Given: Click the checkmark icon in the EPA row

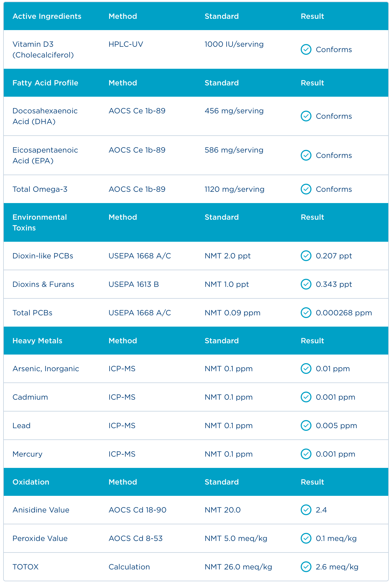Looking at the screenshot, I should 306,155.
